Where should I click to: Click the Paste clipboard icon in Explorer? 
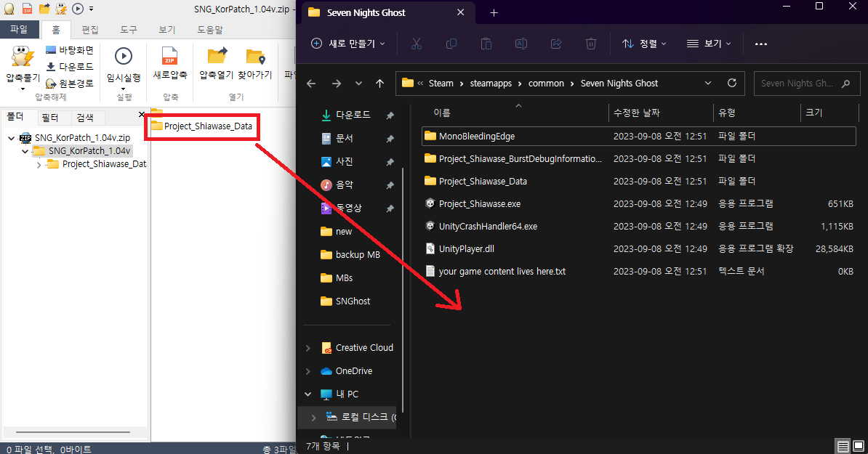coord(486,44)
